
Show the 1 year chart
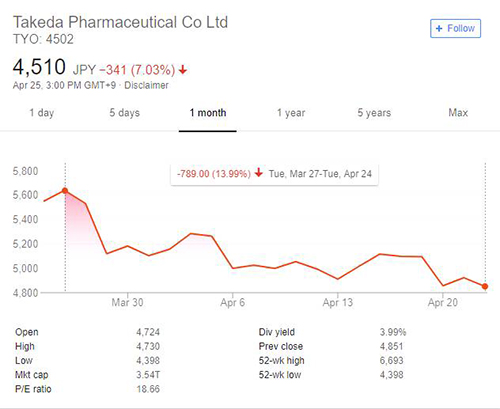point(291,113)
